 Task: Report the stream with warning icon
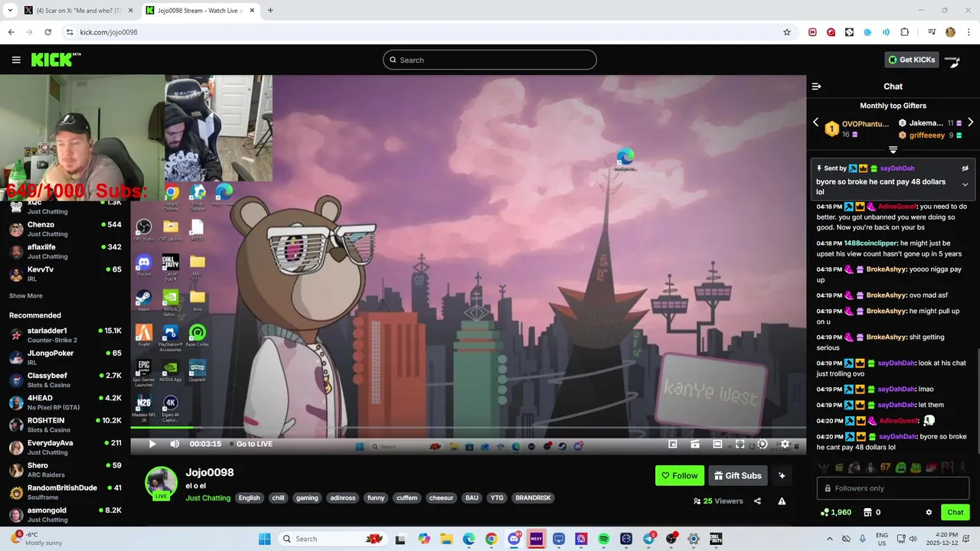pos(782,501)
